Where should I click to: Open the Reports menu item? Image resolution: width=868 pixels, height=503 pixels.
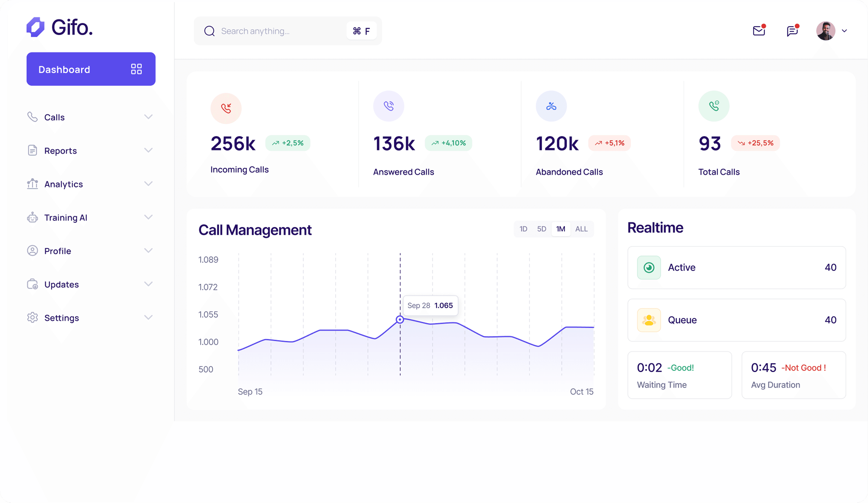coord(61,151)
